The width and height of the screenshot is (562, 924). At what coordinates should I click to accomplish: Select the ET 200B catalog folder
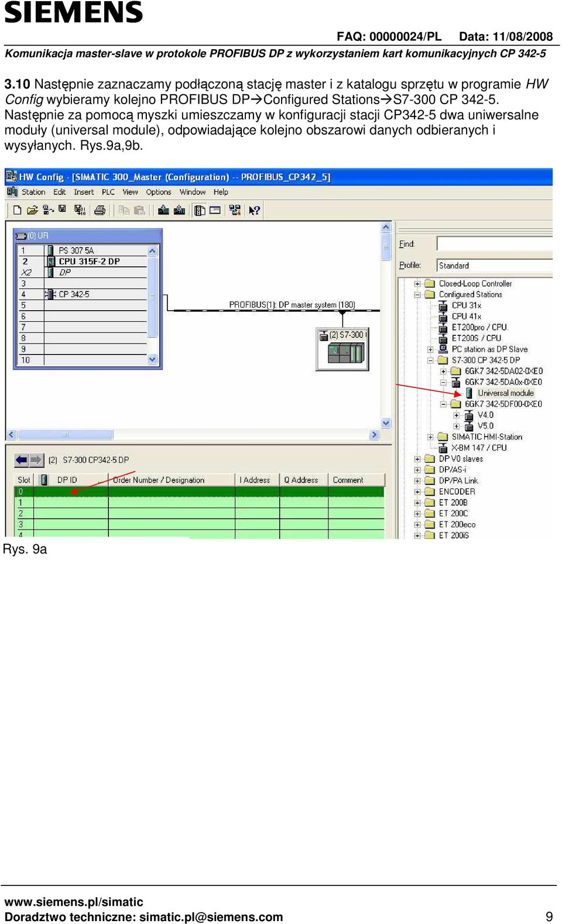pyautogui.click(x=453, y=502)
